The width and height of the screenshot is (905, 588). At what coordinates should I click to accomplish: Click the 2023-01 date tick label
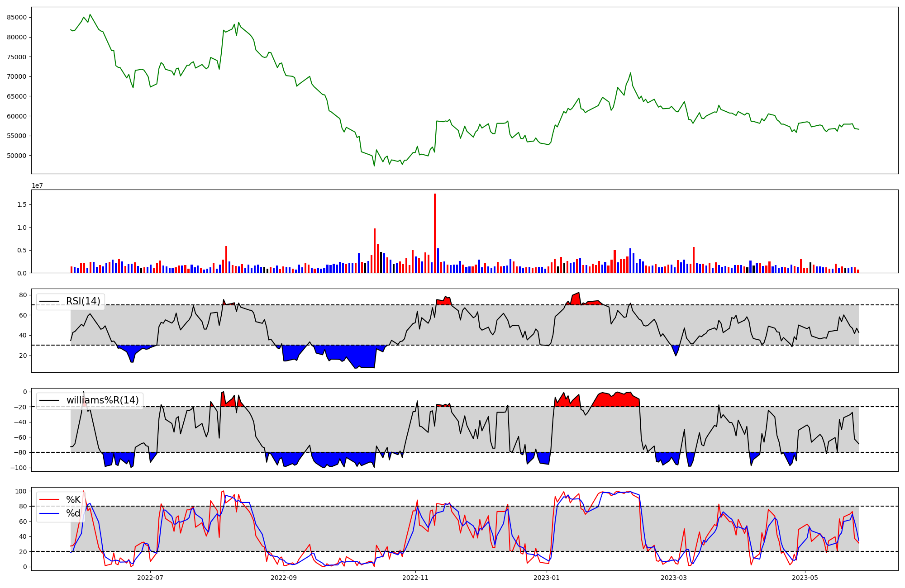pyautogui.click(x=547, y=578)
